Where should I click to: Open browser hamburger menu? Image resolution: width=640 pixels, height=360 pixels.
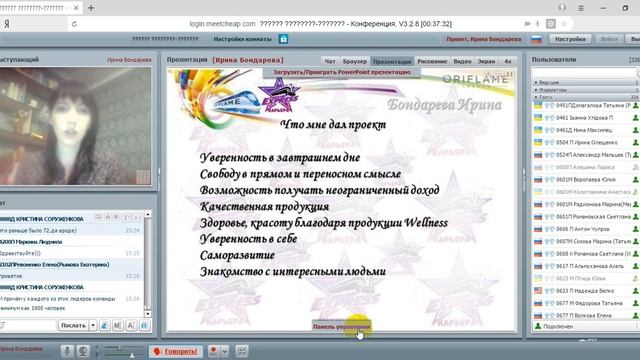(x=581, y=8)
